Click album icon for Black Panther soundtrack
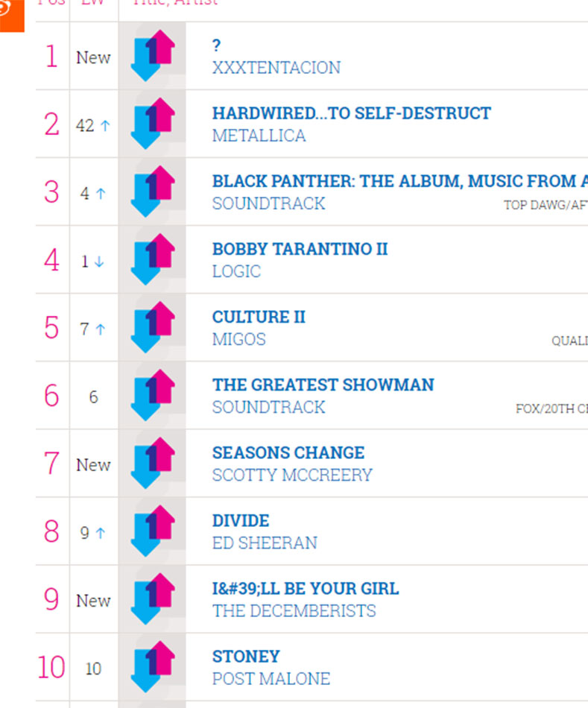 [152, 192]
